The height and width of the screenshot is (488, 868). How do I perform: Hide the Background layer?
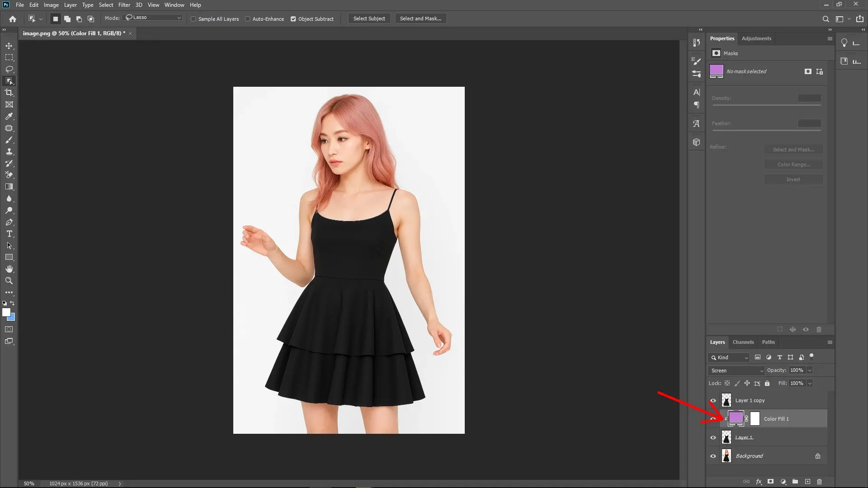712,455
